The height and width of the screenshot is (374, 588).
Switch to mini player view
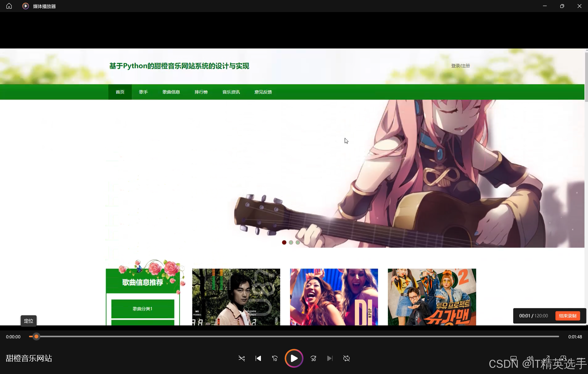coord(563,358)
